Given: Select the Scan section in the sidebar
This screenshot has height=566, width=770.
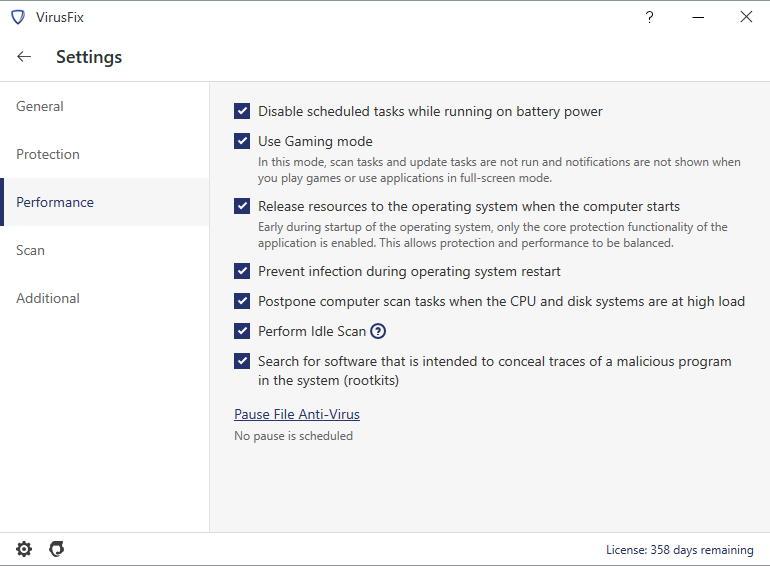Looking at the screenshot, I should click(30, 250).
